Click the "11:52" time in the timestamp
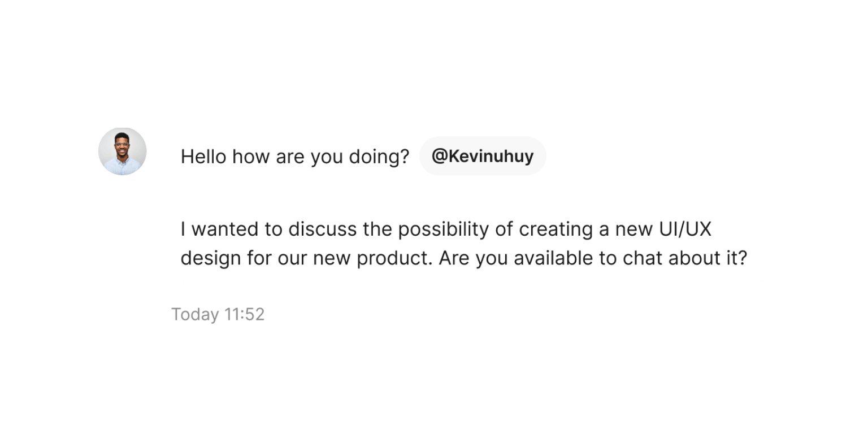Screen dimensions: 868x434 pyautogui.click(x=244, y=314)
